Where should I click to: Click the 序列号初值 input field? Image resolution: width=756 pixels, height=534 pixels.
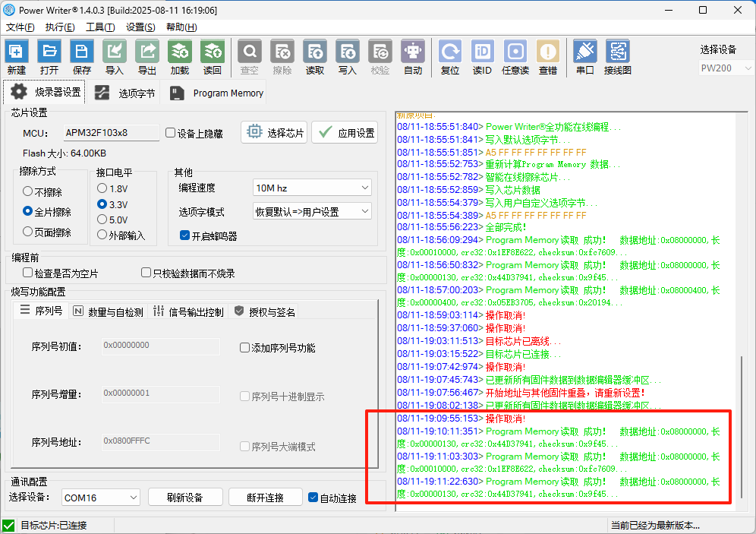pyautogui.click(x=161, y=346)
